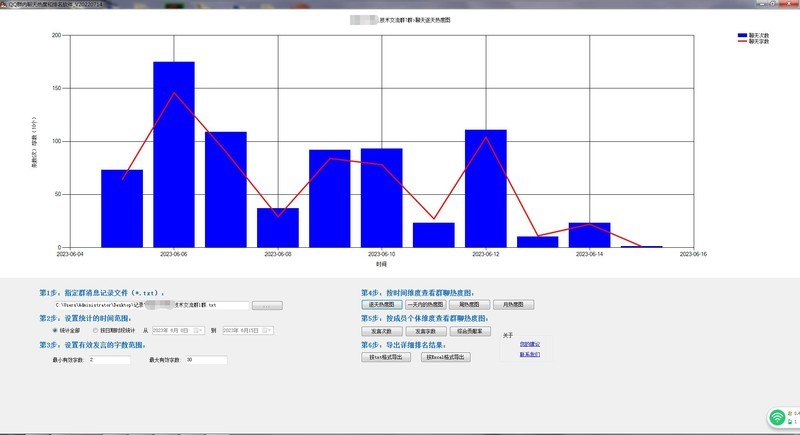Click the 综合贡献率 button
Image resolution: width=800 pixels, height=435 pixels.
[x=469, y=330]
